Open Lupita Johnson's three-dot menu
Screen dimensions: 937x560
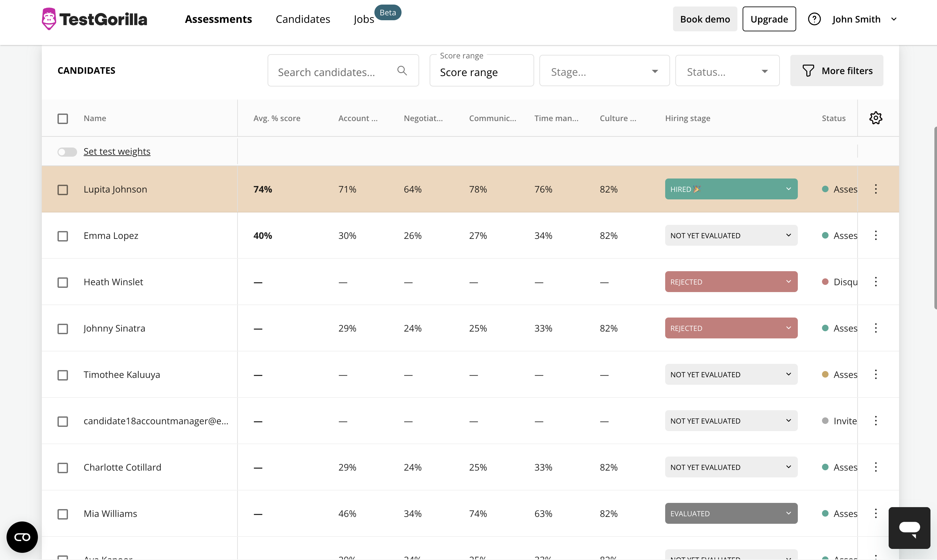[x=876, y=189]
